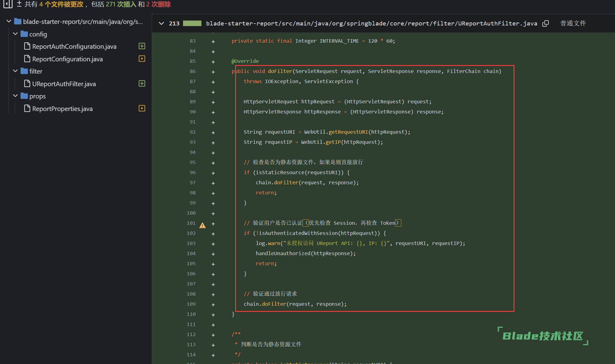Click the plus marker on line 96
Viewport: 615px width, 364px height.
coord(213,173)
